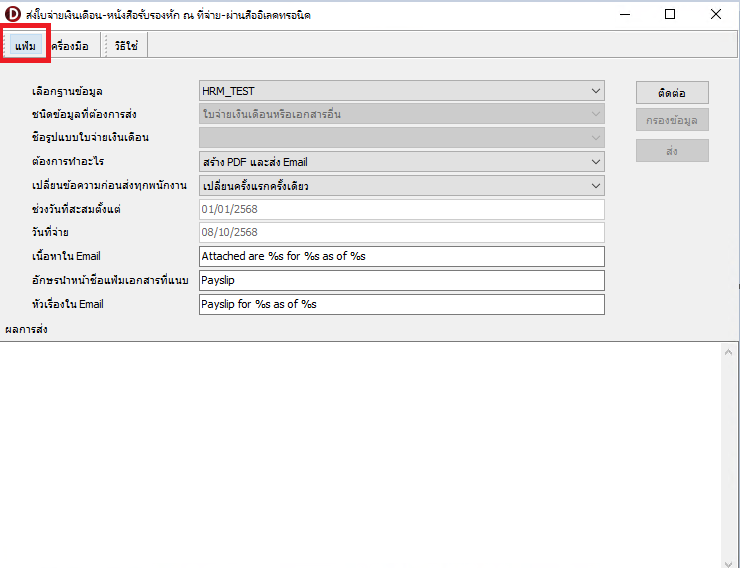The image size is (740, 568).
Task: Click the กรองข้อมูล filter button
Action: [x=672, y=121]
